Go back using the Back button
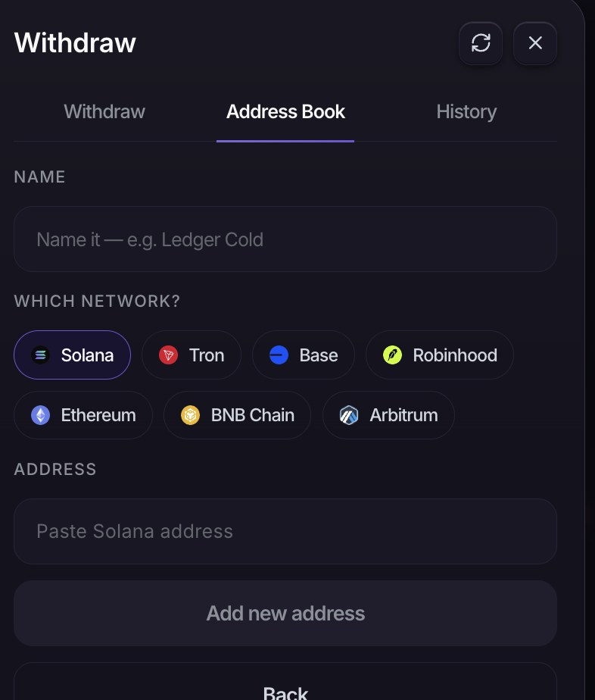This screenshot has width=595, height=700. click(x=285, y=683)
